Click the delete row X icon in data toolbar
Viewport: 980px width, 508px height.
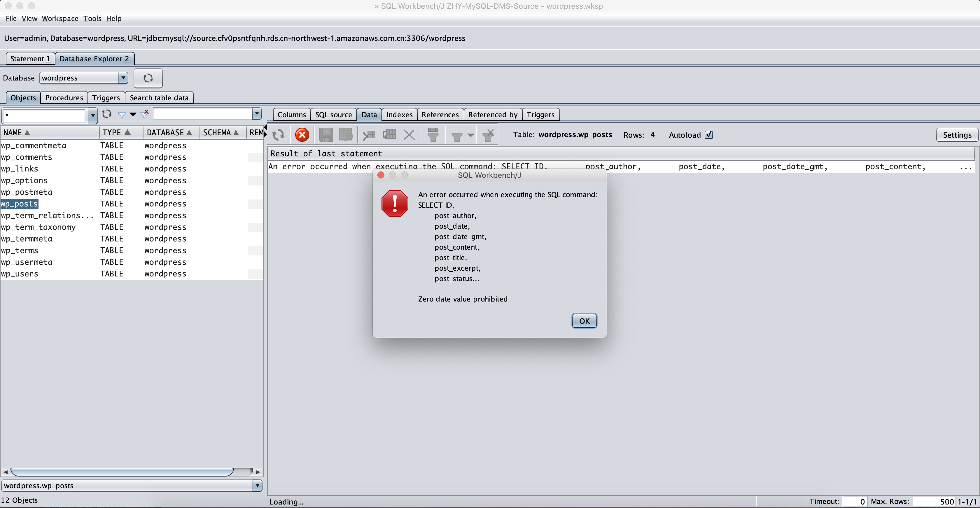(409, 135)
